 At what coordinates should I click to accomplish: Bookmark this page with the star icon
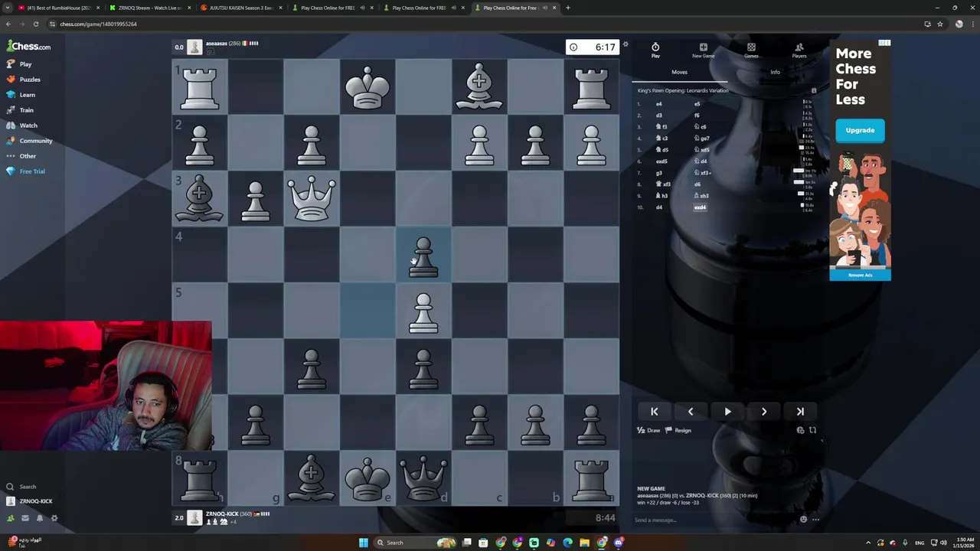tap(939, 24)
